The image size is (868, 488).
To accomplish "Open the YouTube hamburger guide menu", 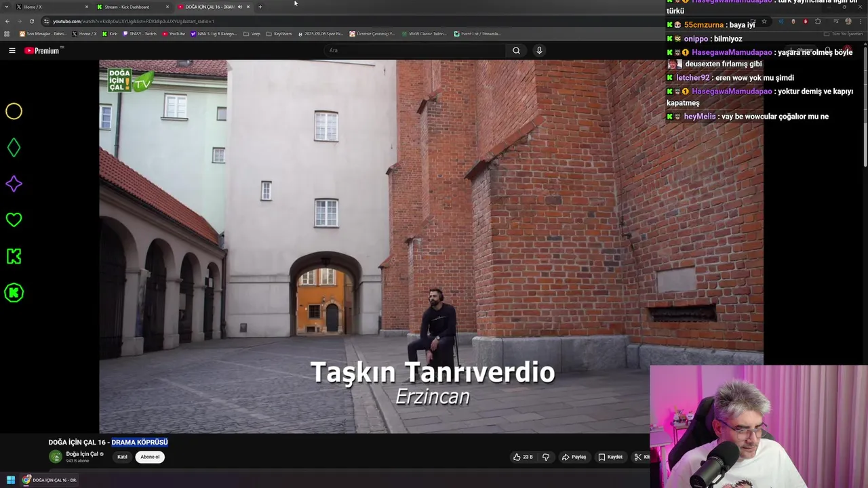I will pyautogui.click(x=12, y=50).
